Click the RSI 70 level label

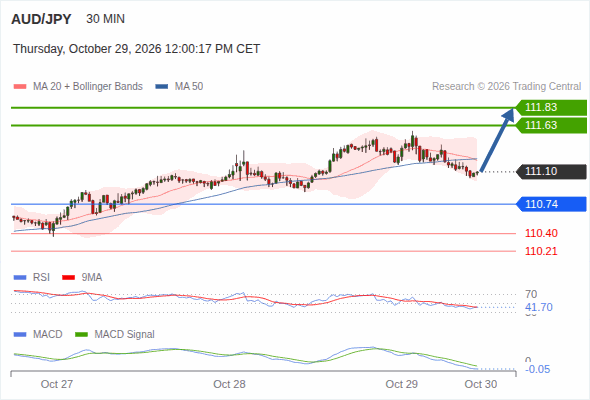click(531, 294)
